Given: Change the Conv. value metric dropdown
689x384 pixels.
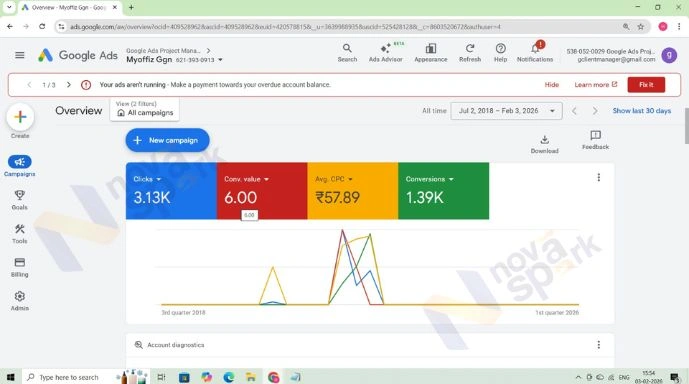Looking at the screenshot, I should (x=247, y=179).
